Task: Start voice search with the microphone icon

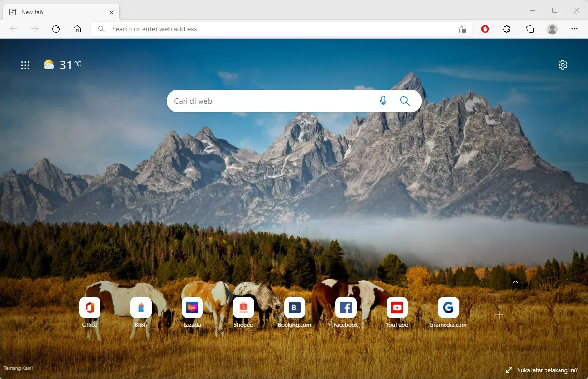Action: pyautogui.click(x=383, y=101)
